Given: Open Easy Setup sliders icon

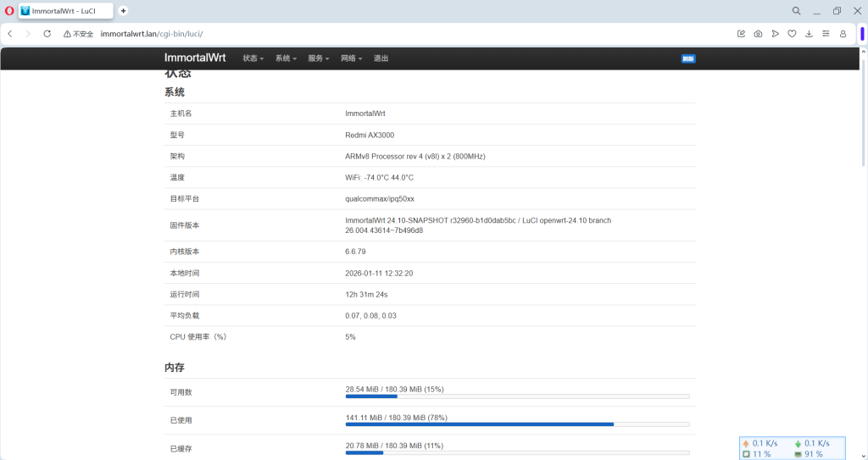Looking at the screenshot, I should point(826,34).
